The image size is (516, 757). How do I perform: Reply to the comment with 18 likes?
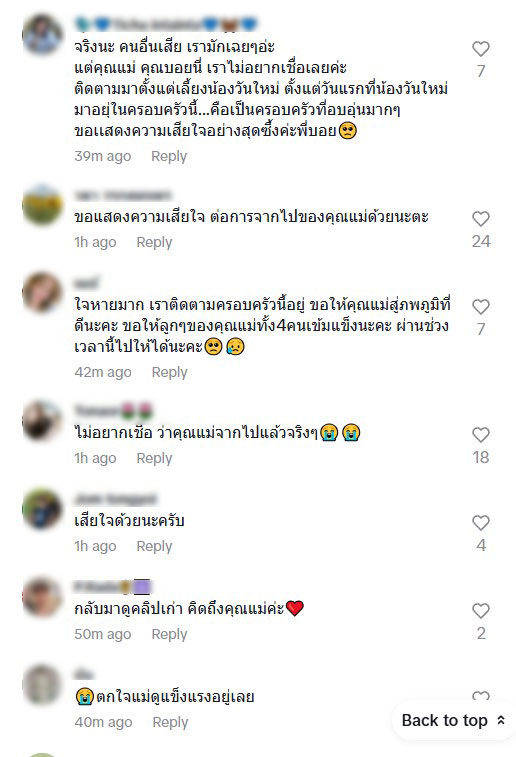point(154,458)
